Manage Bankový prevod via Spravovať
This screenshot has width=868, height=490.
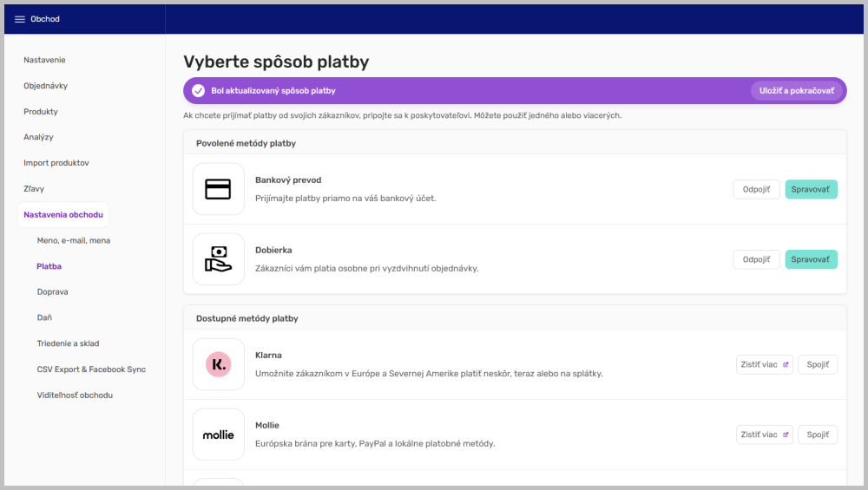click(811, 189)
